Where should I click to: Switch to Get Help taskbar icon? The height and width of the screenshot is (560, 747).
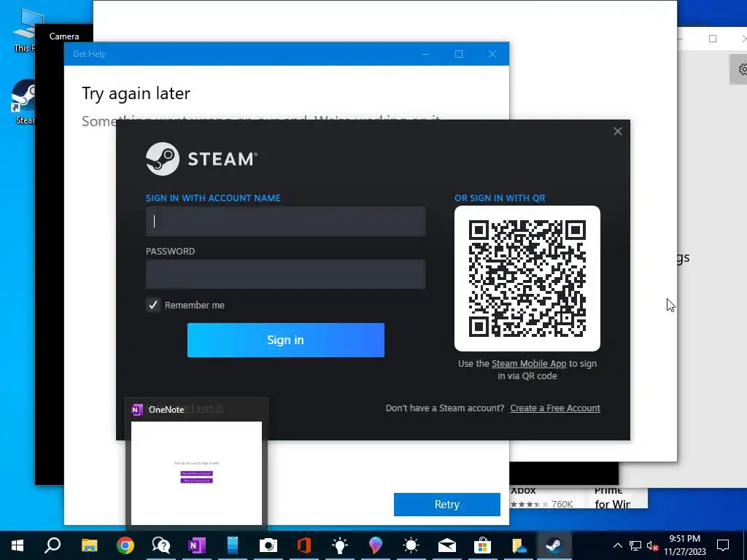pos(161,545)
